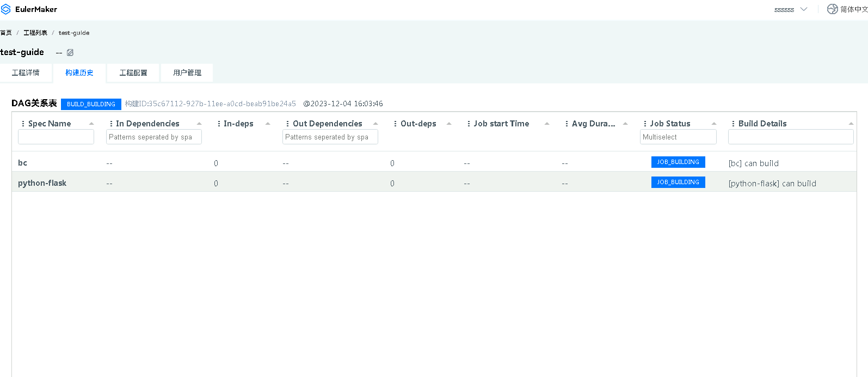
Task: Sort the Avg Duration column arrow
Action: (x=625, y=124)
